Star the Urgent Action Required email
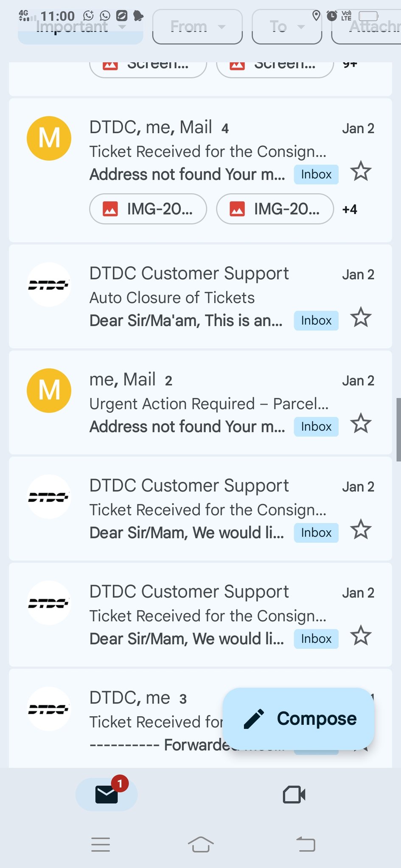The height and width of the screenshot is (868, 401). click(x=361, y=423)
